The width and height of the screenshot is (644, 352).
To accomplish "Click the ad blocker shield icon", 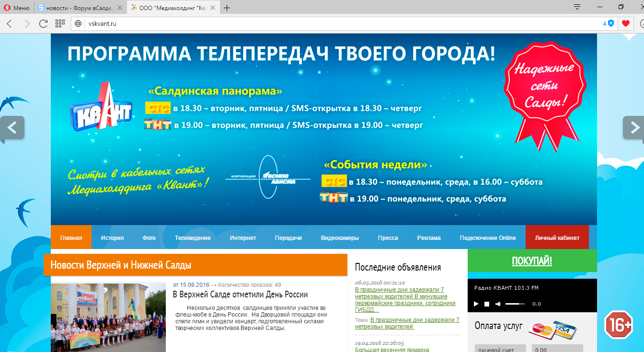I will click(611, 23).
